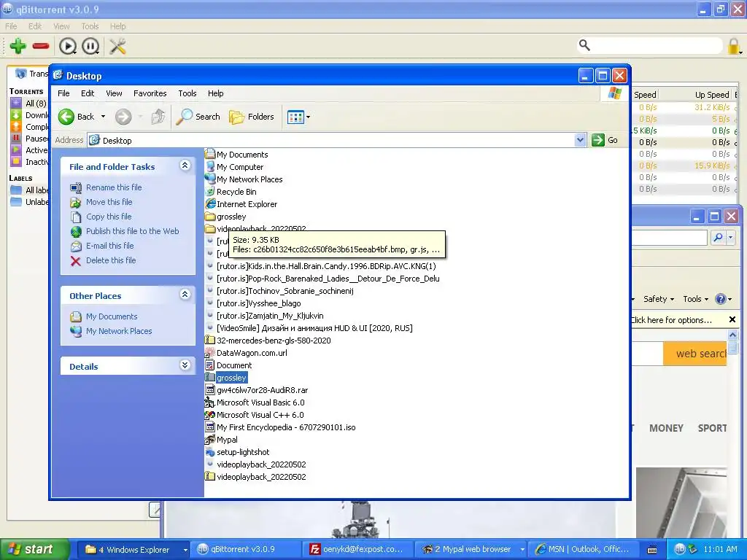Click Delete this file link
The image size is (747, 560).
111,260
